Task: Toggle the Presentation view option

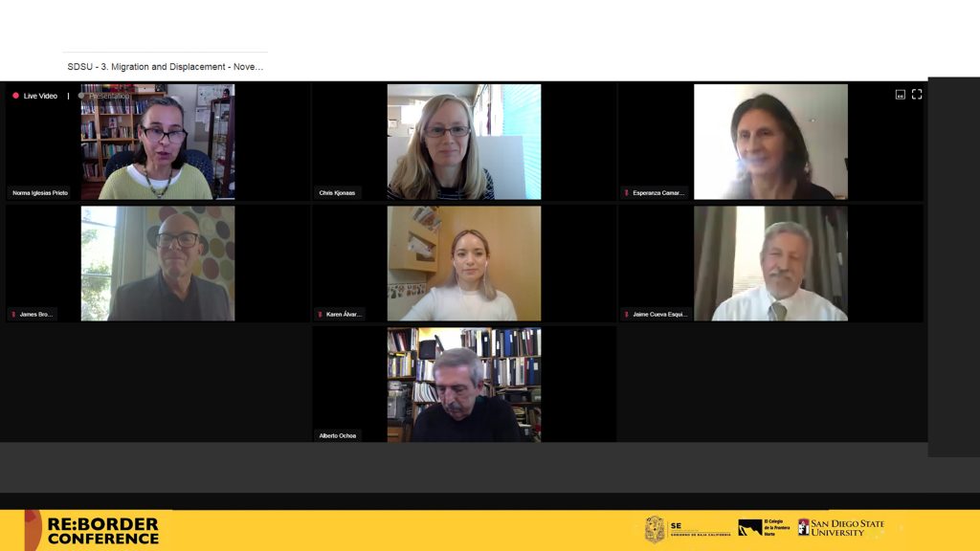Action: 103,96
